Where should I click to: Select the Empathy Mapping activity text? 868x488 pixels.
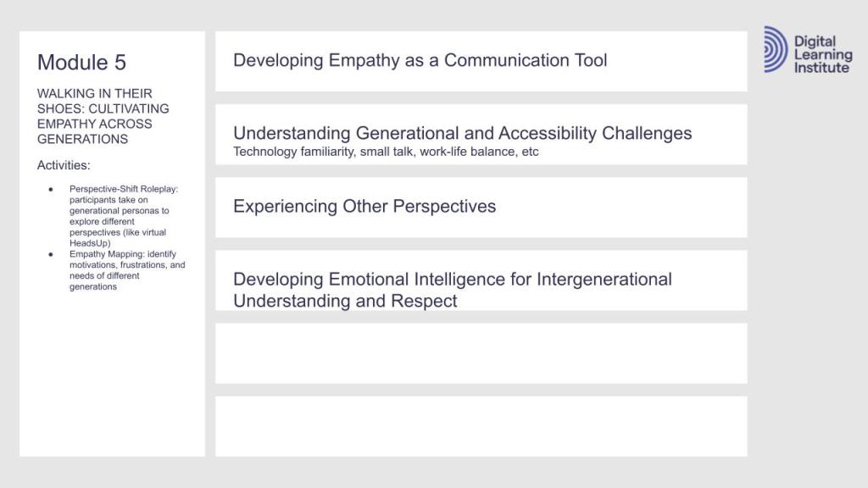126,270
